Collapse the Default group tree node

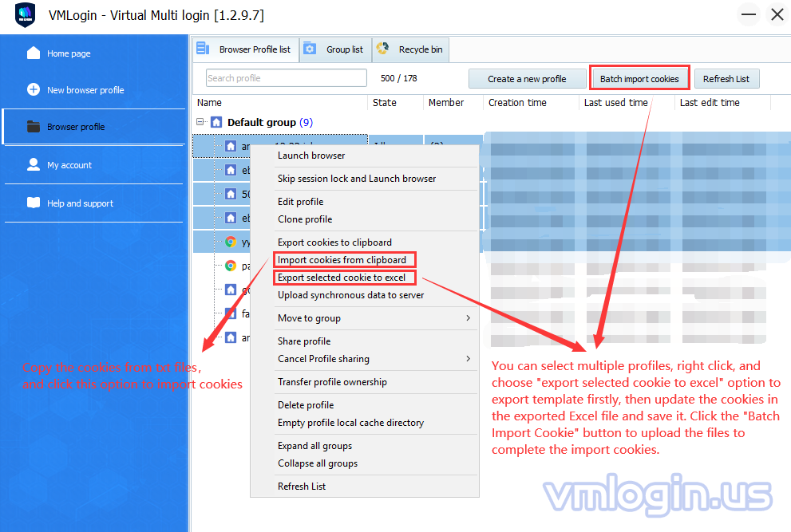tap(200, 123)
